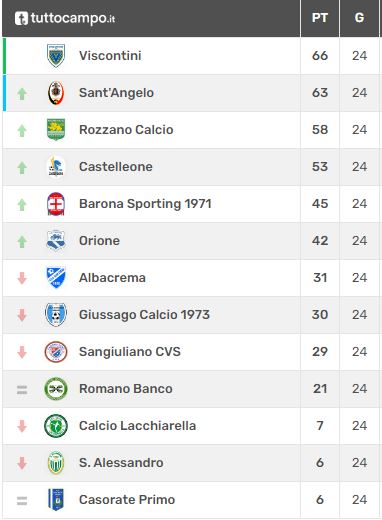This screenshot has width=382, height=520.
Task: Click the PT column header
Action: (x=320, y=18)
